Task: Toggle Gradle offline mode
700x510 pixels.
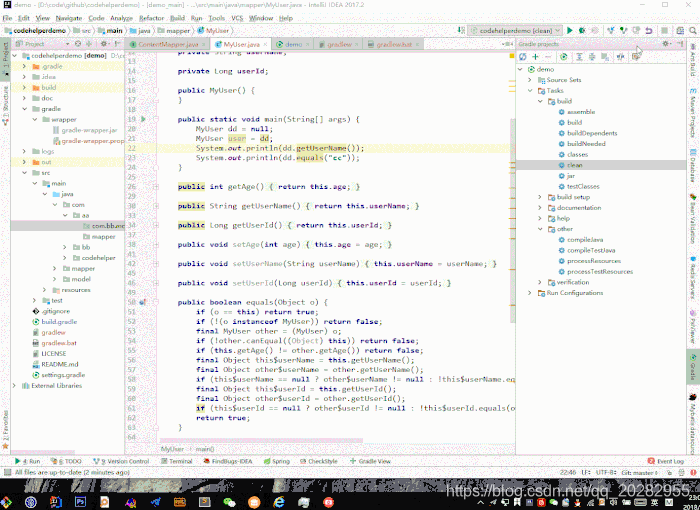Action: [621, 57]
